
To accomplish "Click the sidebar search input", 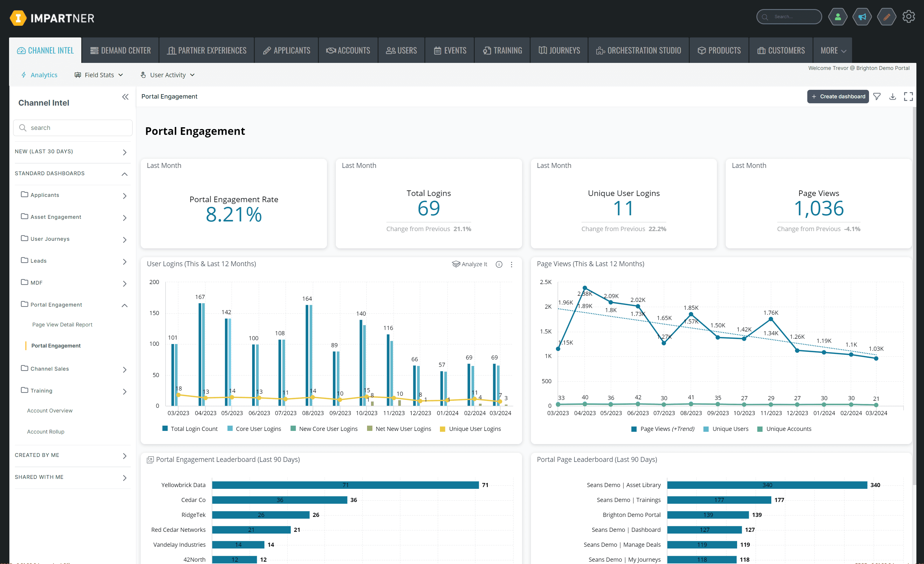I will (x=73, y=128).
